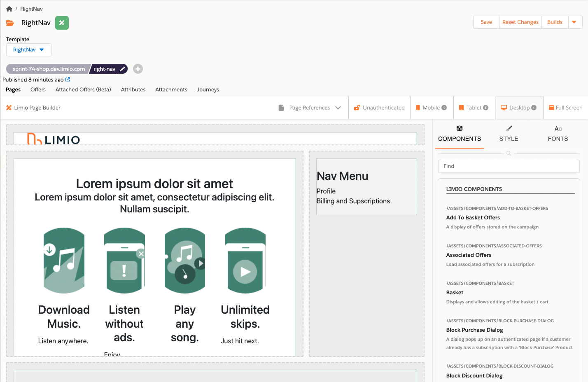Select the Listen anywhere. caption
The image size is (588, 382).
pyautogui.click(x=63, y=341)
